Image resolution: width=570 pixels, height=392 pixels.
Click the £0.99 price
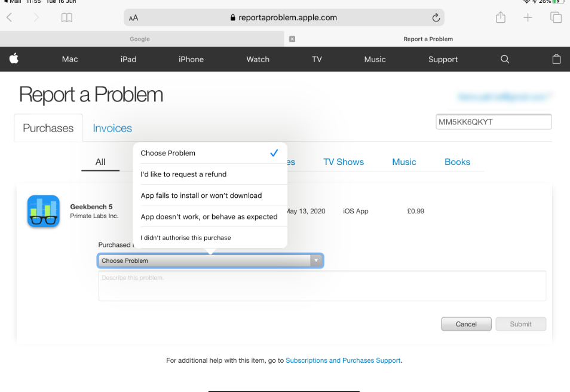pos(415,212)
